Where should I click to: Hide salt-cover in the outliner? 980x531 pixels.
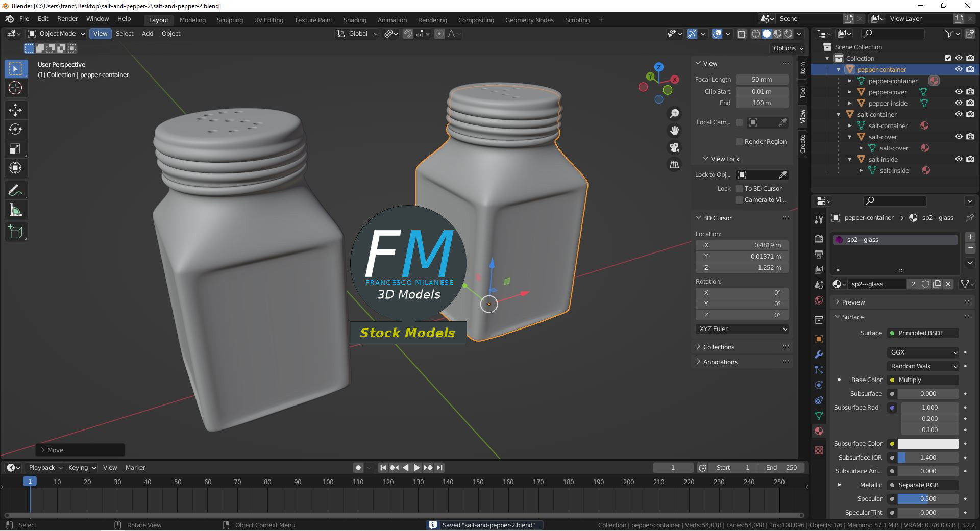959,137
